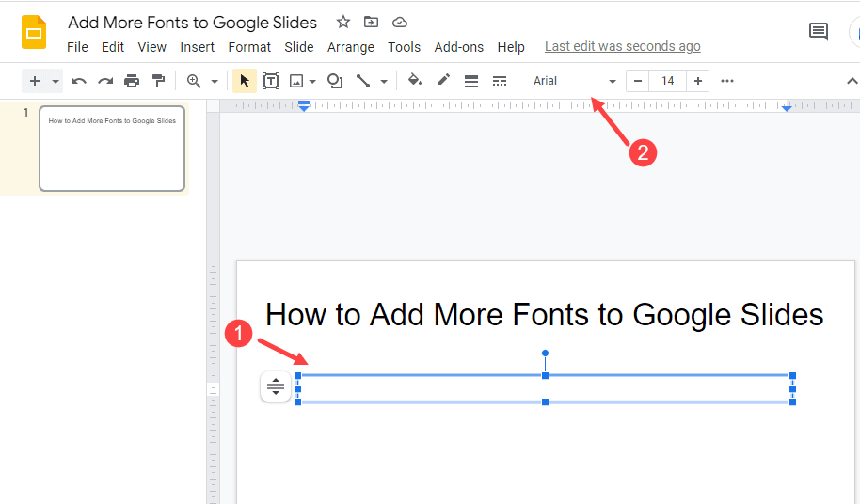Open the File menu
Image resolution: width=860 pixels, height=504 pixels.
77,47
